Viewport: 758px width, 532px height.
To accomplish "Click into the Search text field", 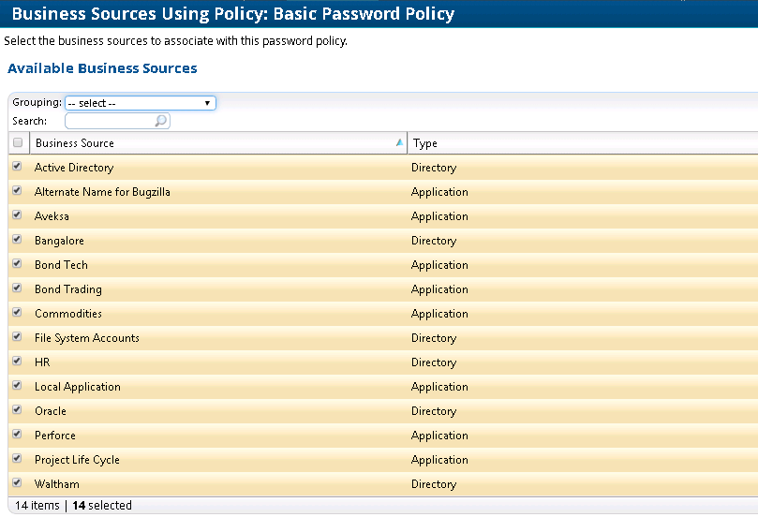I will (x=110, y=121).
